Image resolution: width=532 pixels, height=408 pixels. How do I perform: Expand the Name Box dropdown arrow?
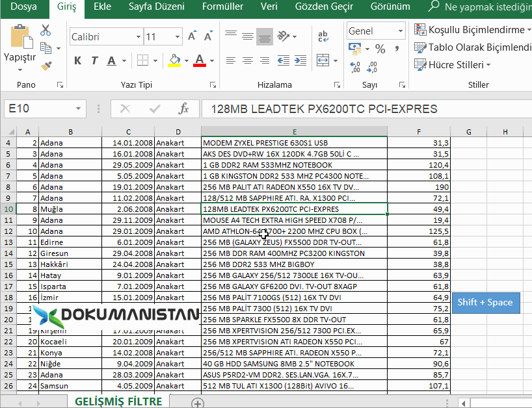coord(79,108)
